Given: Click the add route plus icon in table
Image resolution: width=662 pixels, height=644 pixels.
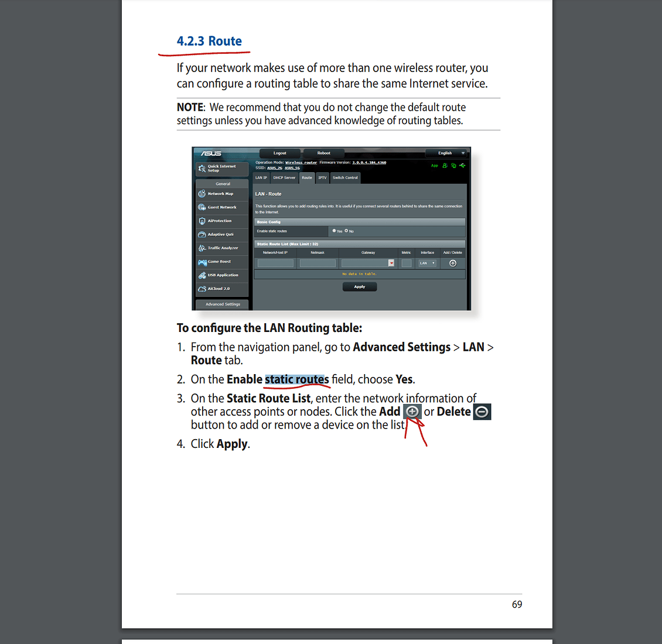Looking at the screenshot, I should [453, 263].
